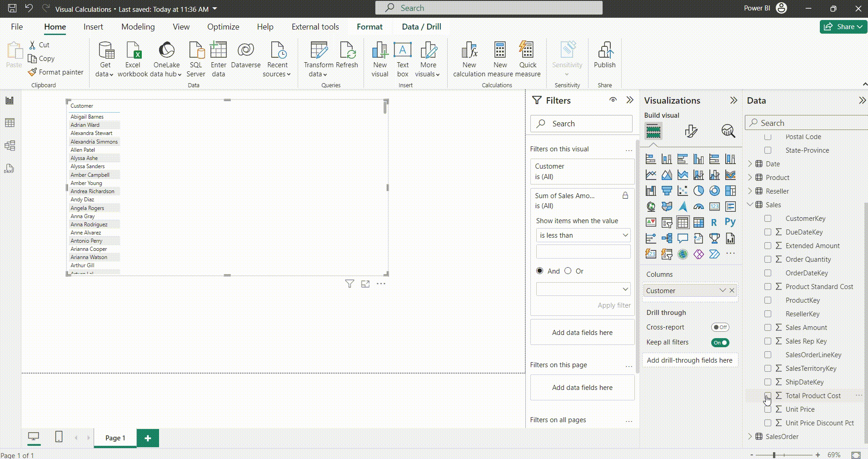Image resolution: width=868 pixels, height=459 pixels.
Task: Expand the Product table in Data pane
Action: 750,177
